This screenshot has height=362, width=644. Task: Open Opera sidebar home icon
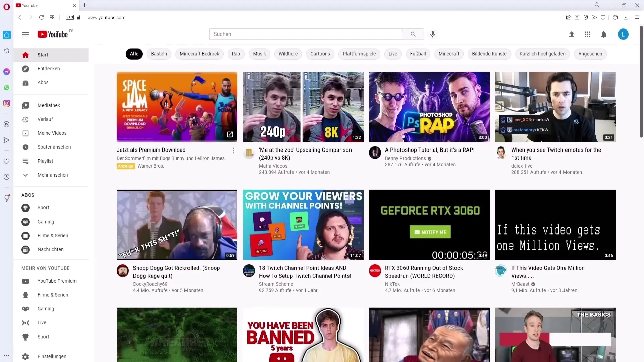[x=7, y=35]
